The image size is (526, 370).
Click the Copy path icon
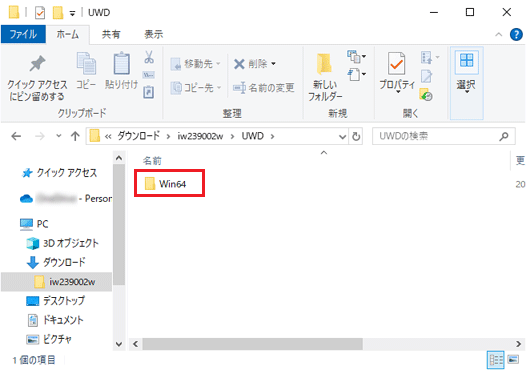(x=149, y=75)
